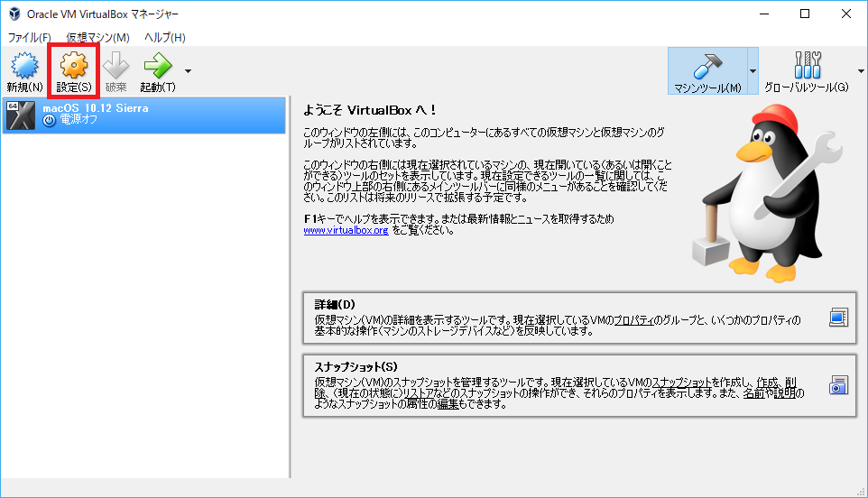The image size is (868, 498).
Task: Open the Machine Tools dropdown arrow
Action: pos(753,71)
